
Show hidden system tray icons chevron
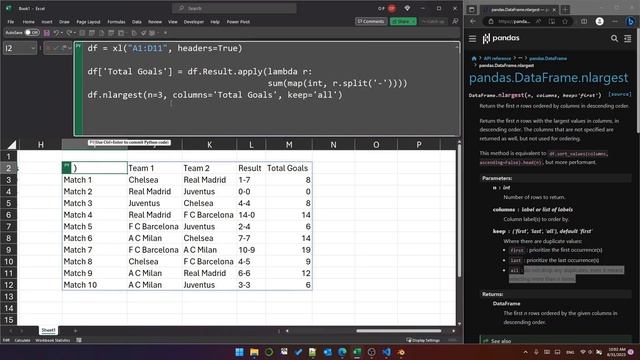525,352
